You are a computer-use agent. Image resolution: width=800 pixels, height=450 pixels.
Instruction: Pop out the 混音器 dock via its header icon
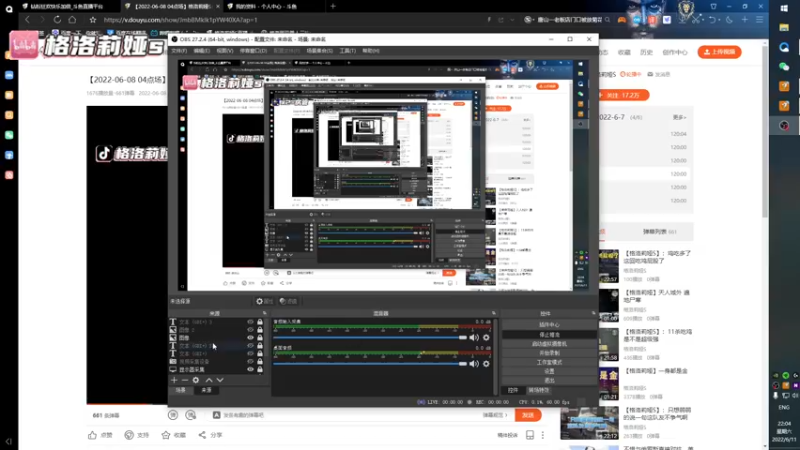(x=493, y=313)
